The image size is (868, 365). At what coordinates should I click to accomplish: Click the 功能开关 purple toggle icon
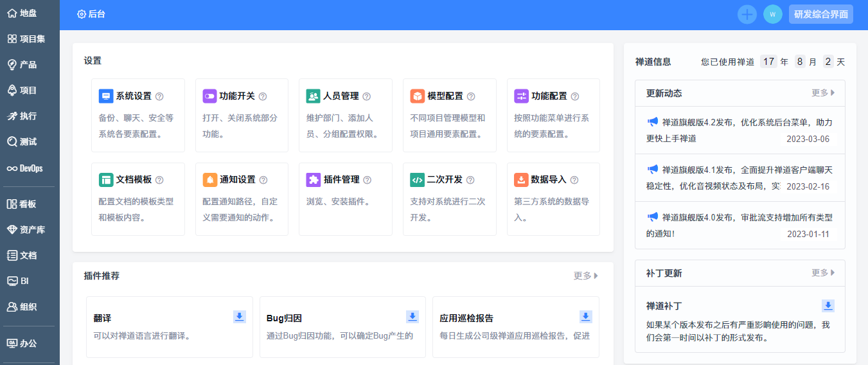(210, 96)
